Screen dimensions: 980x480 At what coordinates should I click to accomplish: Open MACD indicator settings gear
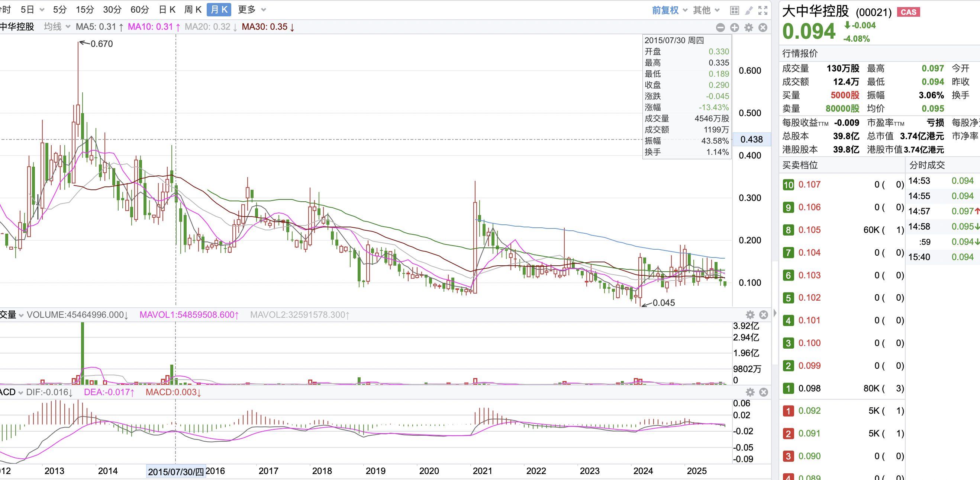click(x=750, y=392)
